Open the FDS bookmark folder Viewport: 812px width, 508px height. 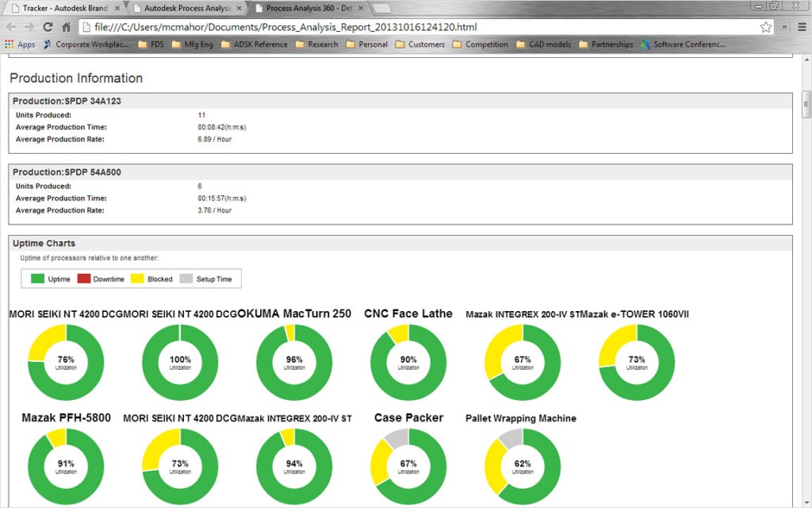tap(151, 44)
